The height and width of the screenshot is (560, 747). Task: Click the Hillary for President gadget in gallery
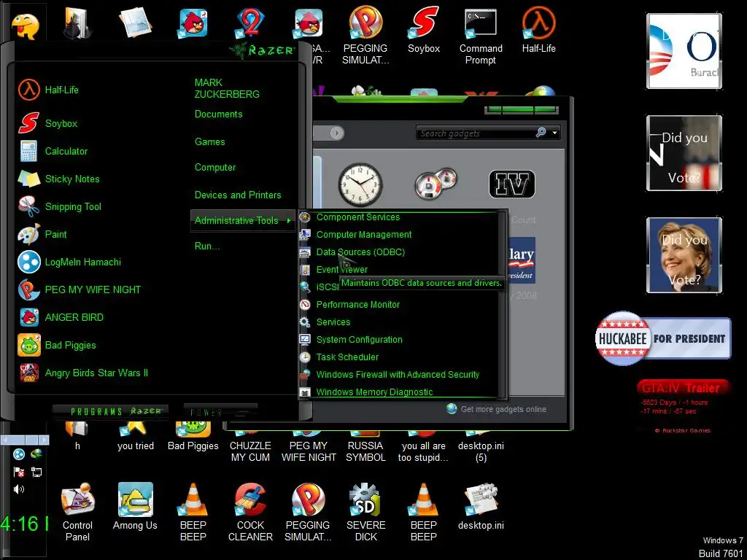(x=521, y=260)
